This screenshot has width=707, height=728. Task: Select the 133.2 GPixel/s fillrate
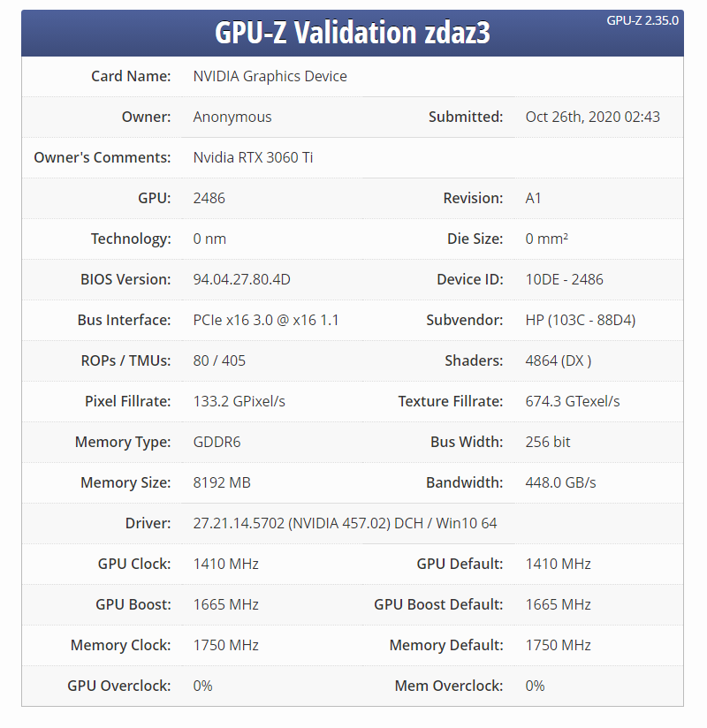[x=239, y=401]
